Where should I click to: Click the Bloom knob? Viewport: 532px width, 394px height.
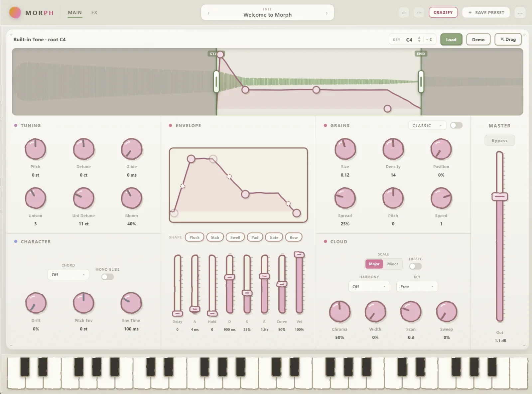(132, 198)
